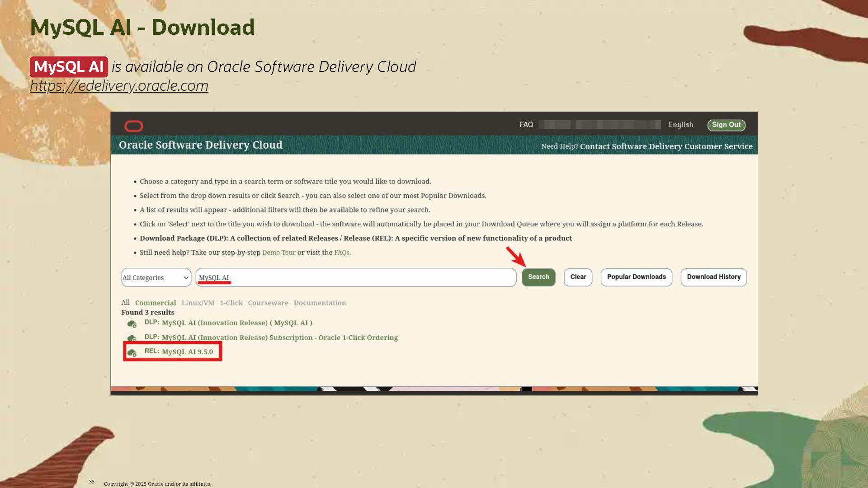
Task: Open Download History
Action: coord(713,277)
